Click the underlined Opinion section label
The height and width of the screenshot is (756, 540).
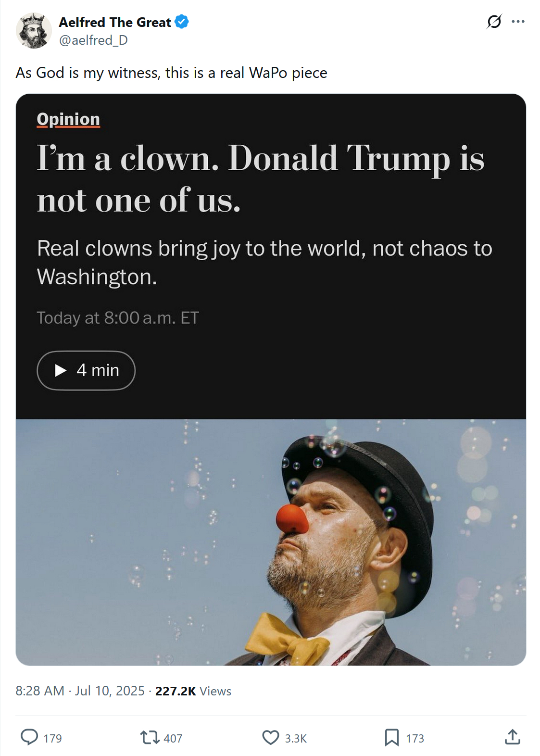pos(68,119)
